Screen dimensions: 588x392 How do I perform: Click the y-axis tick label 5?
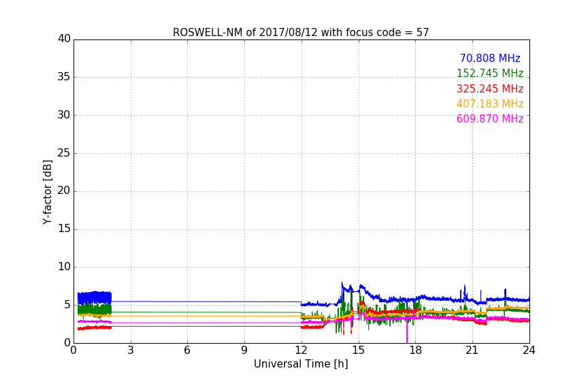pos(67,305)
